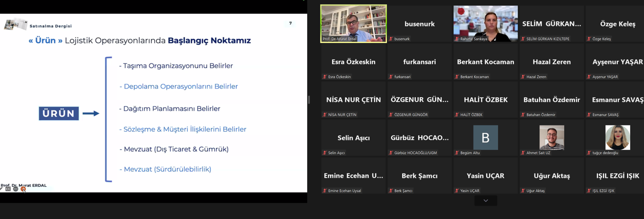Click busenurk's muted microphone icon
The image size is (644, 219).
391,39
